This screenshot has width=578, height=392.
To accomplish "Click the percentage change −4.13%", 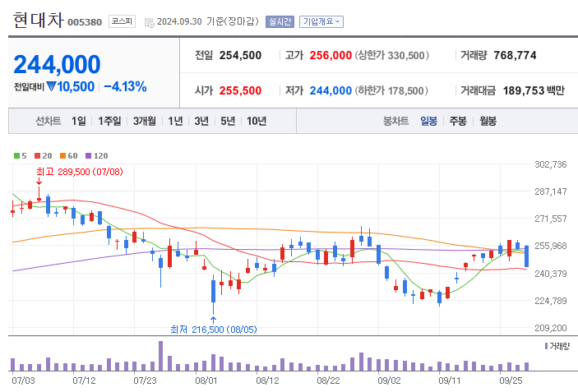I will 125,86.
